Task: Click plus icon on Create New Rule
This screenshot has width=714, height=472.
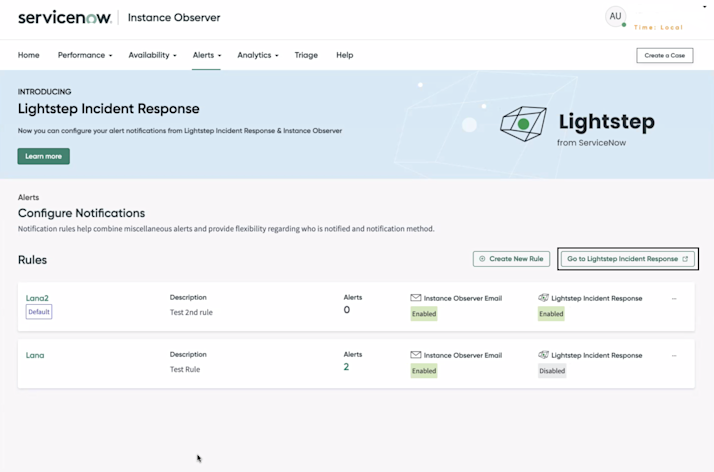Action: [x=482, y=259]
